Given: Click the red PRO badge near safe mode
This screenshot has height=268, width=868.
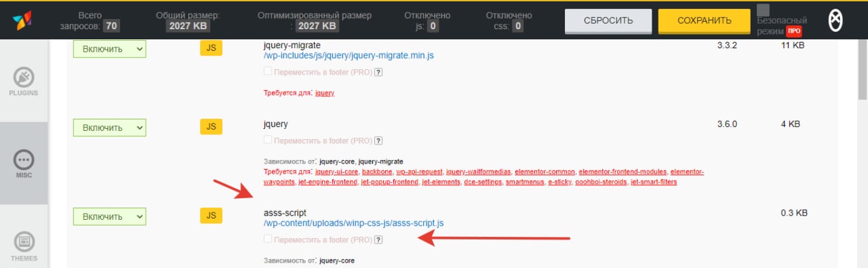Looking at the screenshot, I should [x=793, y=31].
